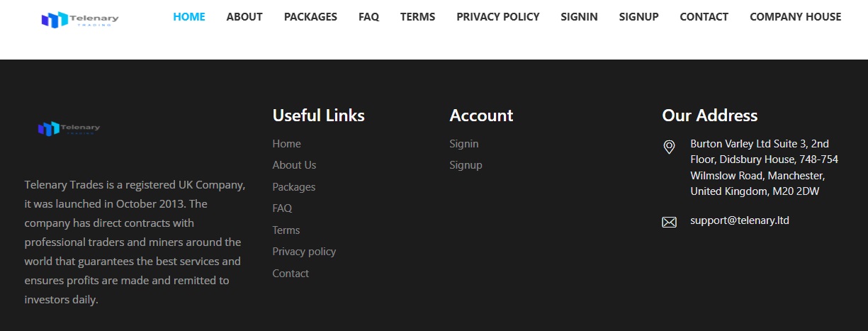
Task: Click the location pin icon
Action: [669, 147]
